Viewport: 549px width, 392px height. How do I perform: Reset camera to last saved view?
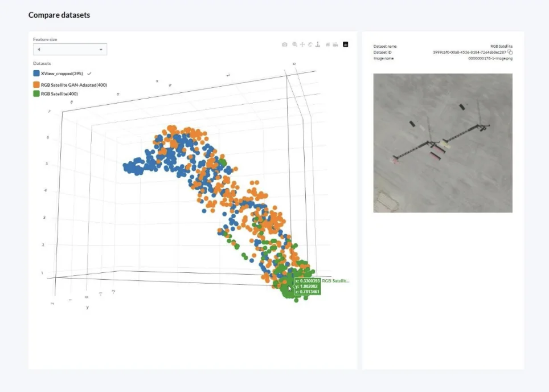point(335,44)
